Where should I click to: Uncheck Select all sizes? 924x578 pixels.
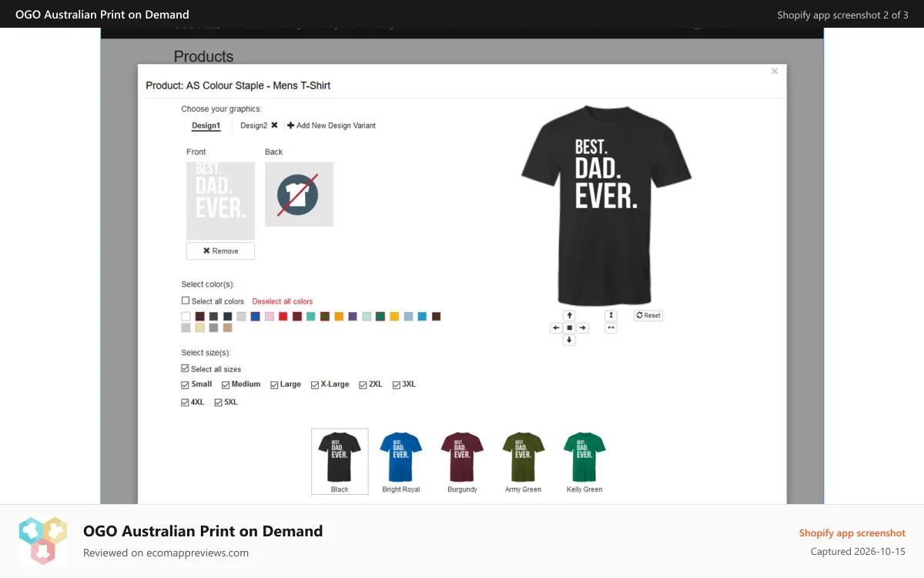point(185,368)
